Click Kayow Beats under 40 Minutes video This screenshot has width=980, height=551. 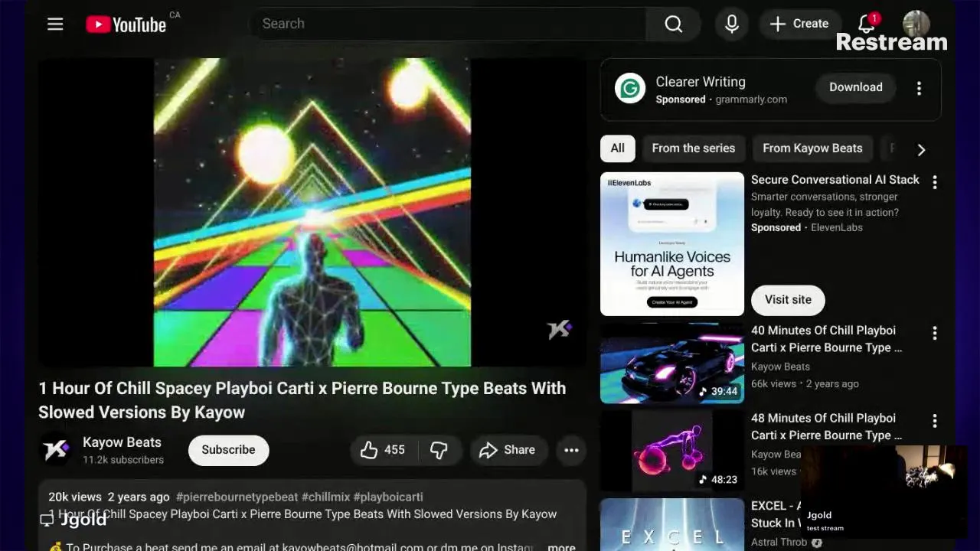pyautogui.click(x=780, y=367)
